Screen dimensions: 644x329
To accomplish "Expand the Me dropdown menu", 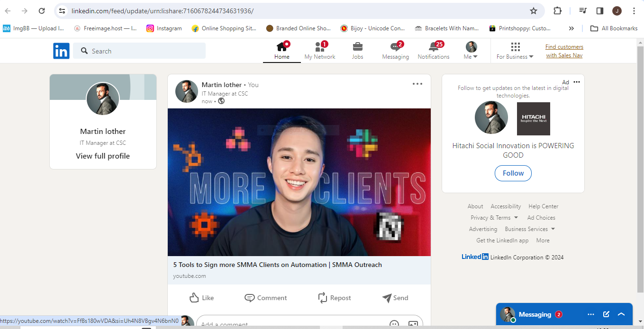I will click(471, 51).
